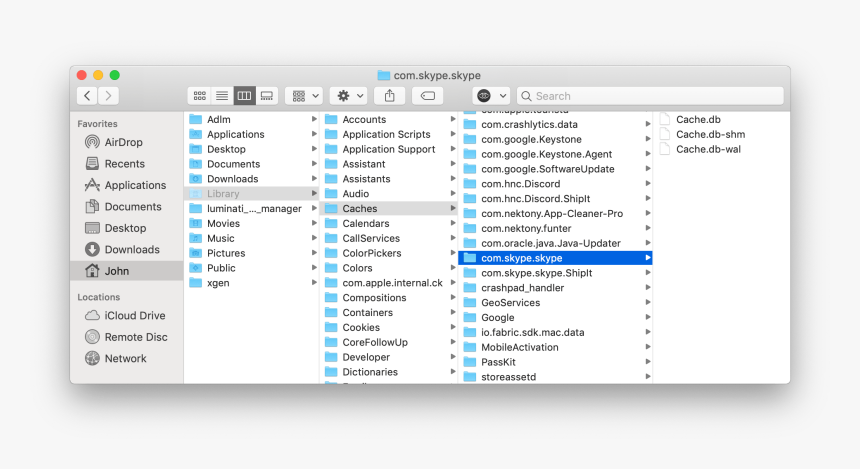Expand arrow next to Downloads folder
860x469 pixels.
314,178
